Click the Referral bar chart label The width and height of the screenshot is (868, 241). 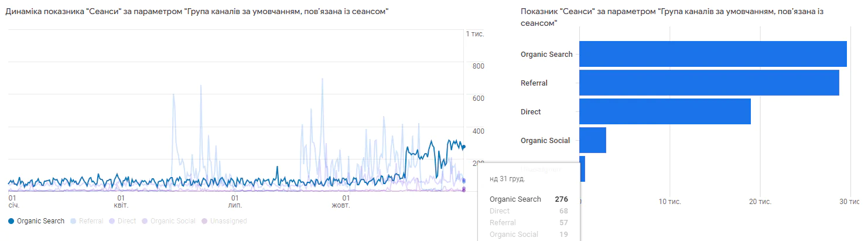(x=534, y=83)
